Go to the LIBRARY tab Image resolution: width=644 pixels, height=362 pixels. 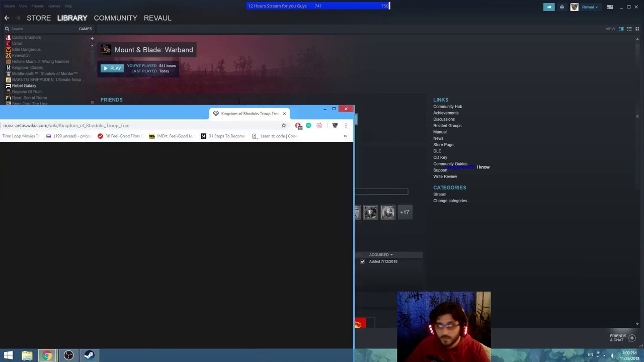point(72,18)
